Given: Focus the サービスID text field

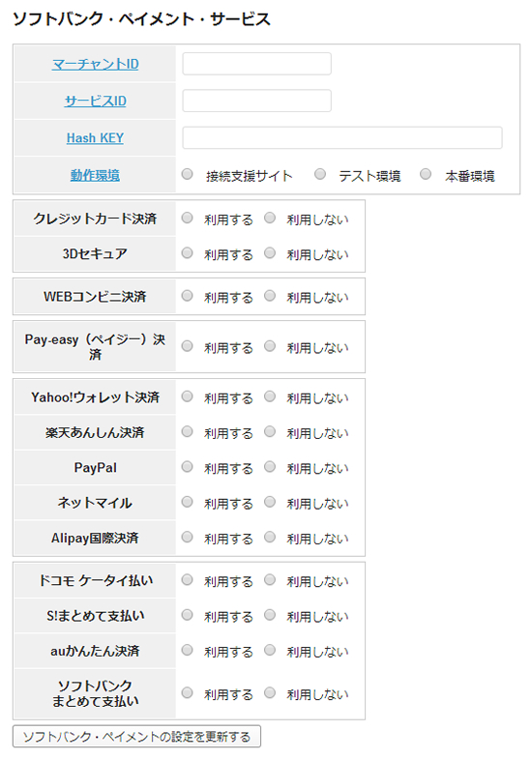Looking at the screenshot, I should click(256, 101).
